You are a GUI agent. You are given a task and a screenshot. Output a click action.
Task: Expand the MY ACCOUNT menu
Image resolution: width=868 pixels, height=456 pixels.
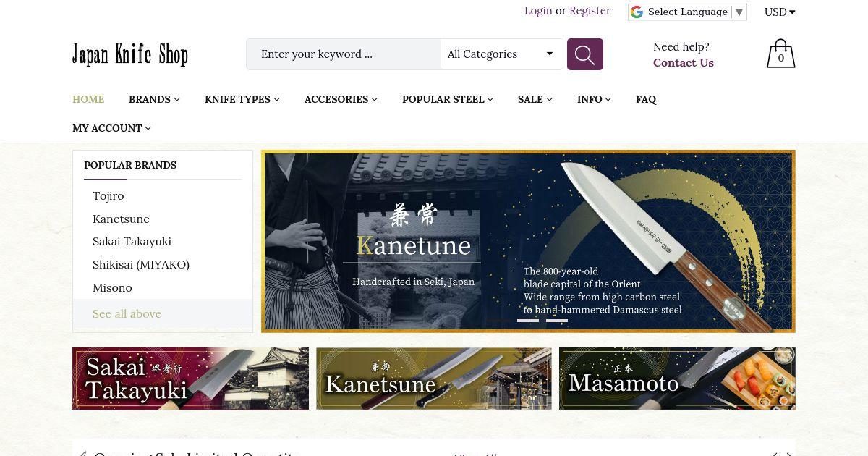[x=111, y=128]
